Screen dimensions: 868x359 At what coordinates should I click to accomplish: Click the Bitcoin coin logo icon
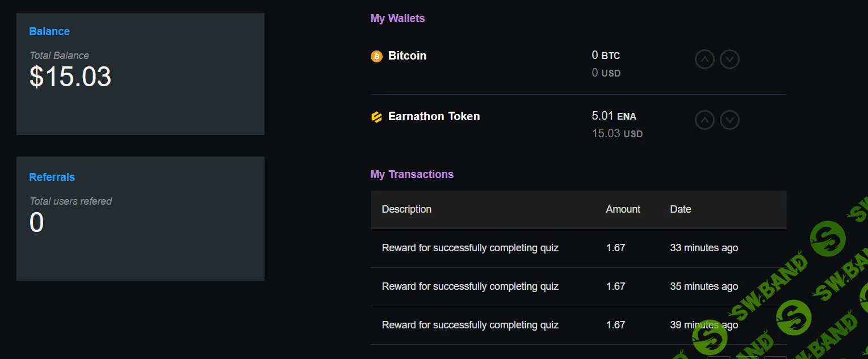tap(376, 56)
